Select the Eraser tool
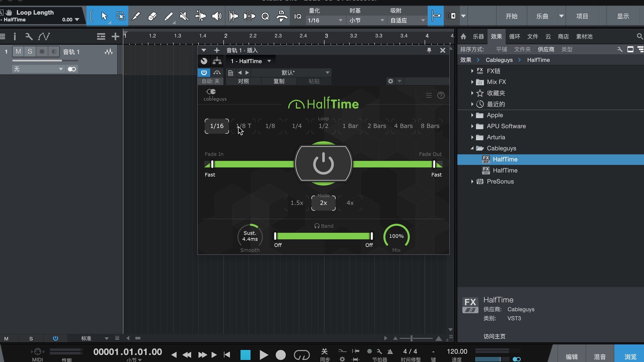Screen dimensions: 644x362 coord(152,16)
